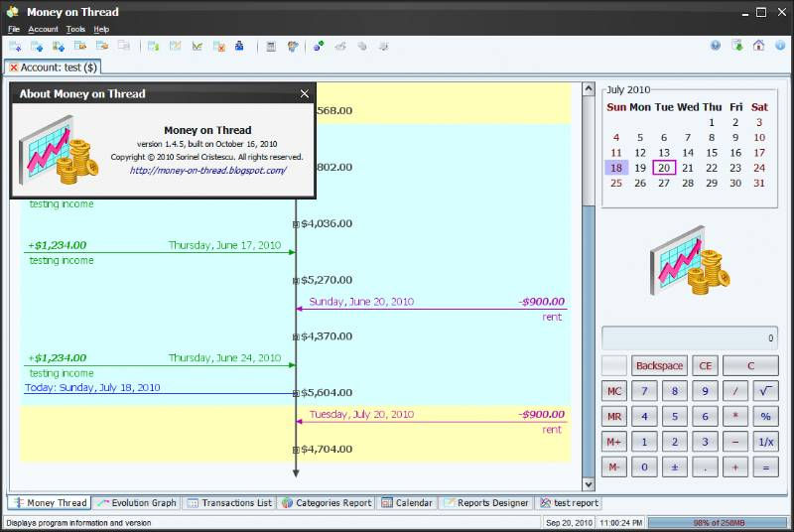Click the 1/x reciprocal button
Image resolution: width=794 pixels, height=532 pixels.
765,442
